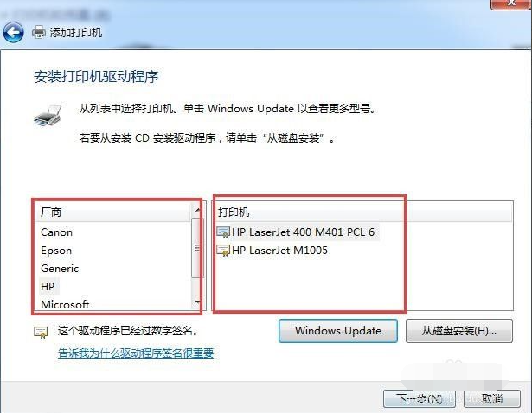532x413 pixels.
Task: Click HP LaserJet M1005 certificate icon
Action: click(223, 251)
